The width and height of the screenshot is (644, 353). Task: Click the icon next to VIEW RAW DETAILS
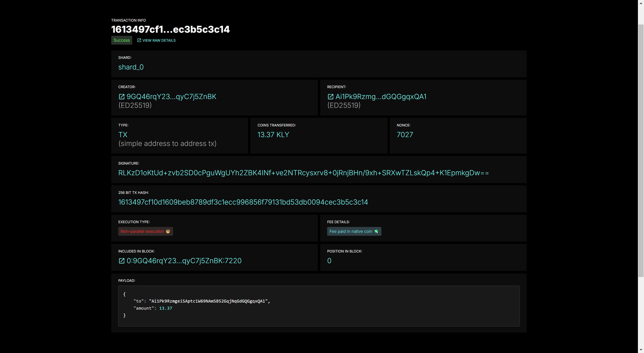(x=139, y=40)
